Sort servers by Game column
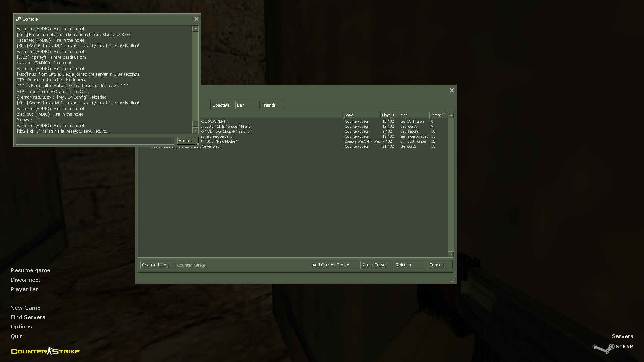The height and width of the screenshot is (362, 644). click(x=362, y=115)
